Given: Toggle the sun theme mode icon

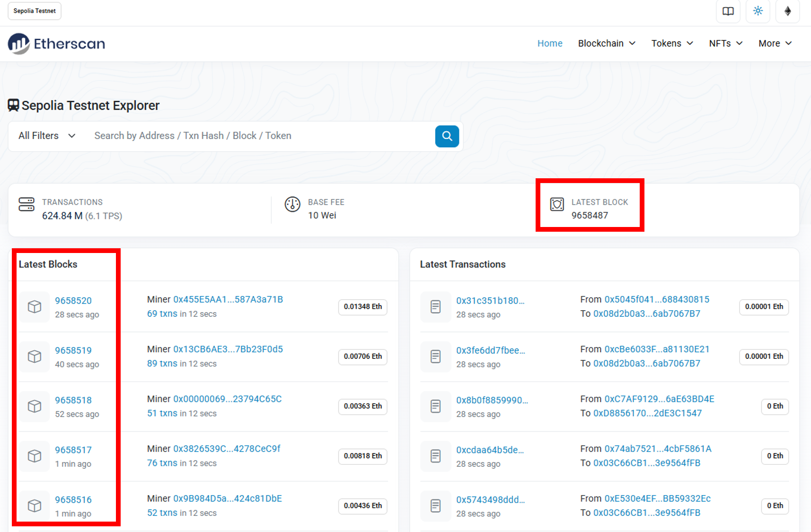Looking at the screenshot, I should 758,11.
